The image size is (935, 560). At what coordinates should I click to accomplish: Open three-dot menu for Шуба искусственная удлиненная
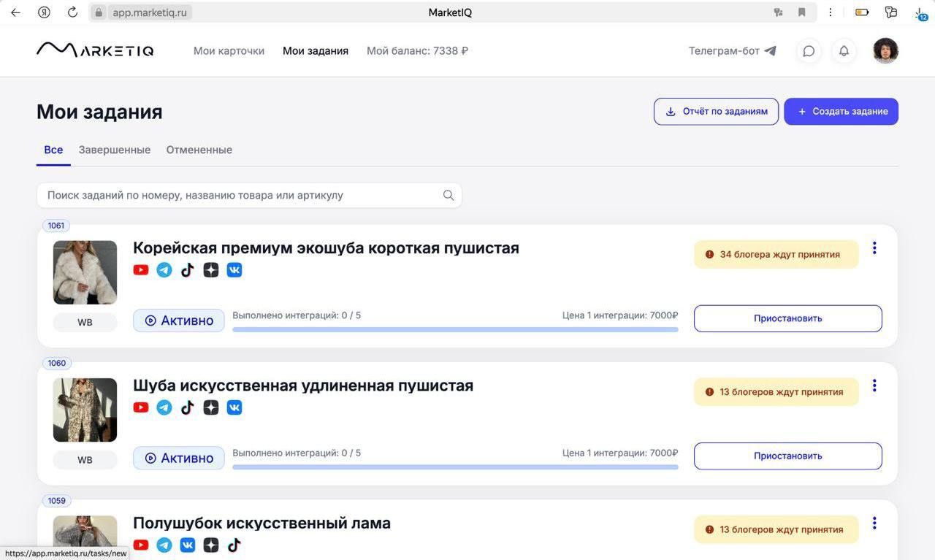(x=874, y=386)
